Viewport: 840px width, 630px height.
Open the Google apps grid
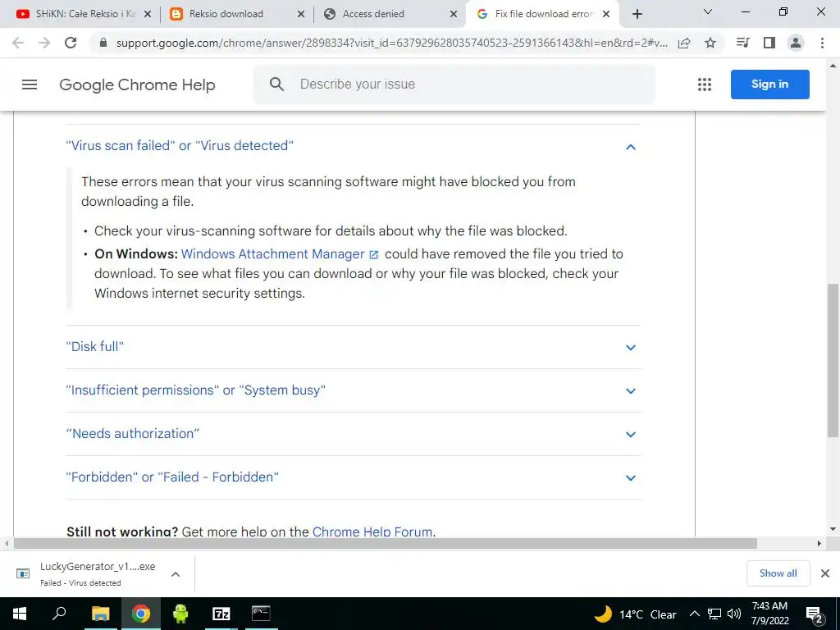point(705,84)
